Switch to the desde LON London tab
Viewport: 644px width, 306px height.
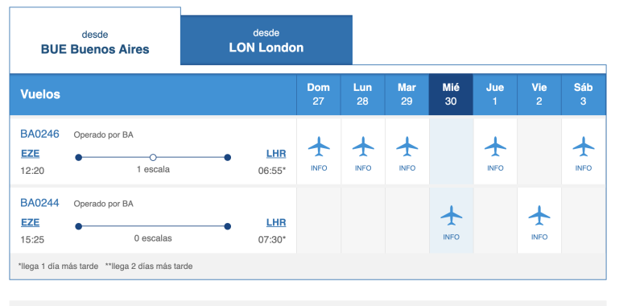(x=266, y=40)
